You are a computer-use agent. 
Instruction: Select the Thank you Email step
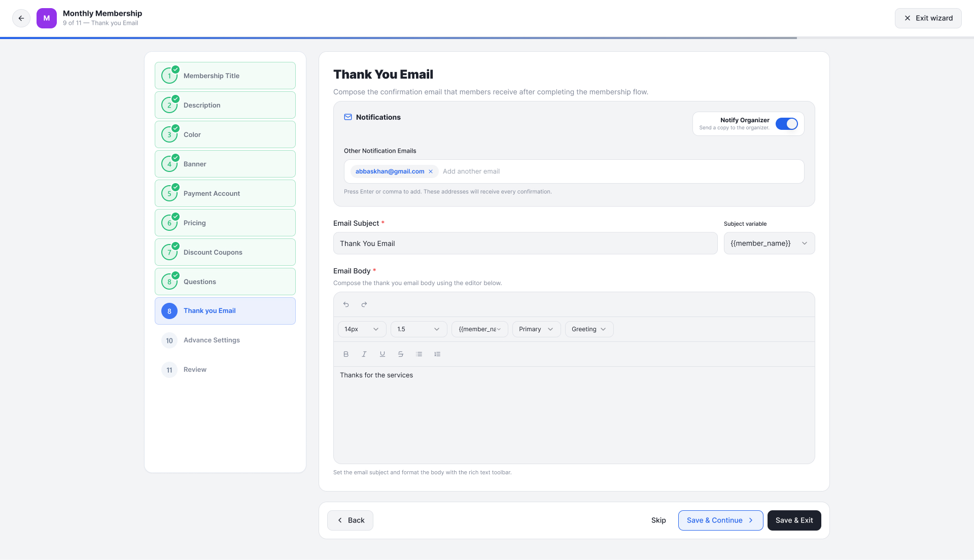pos(225,311)
